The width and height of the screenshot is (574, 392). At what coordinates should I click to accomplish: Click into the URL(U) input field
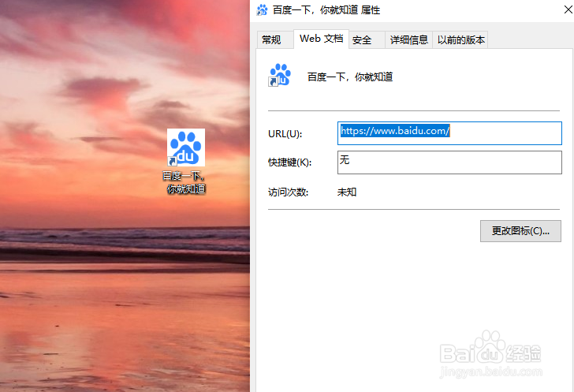[x=449, y=133]
